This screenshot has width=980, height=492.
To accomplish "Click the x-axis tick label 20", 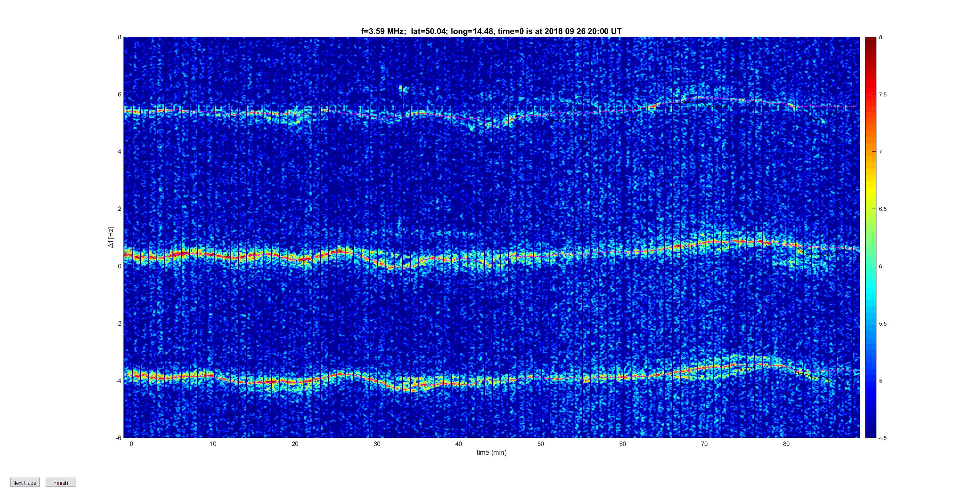I will click(295, 444).
